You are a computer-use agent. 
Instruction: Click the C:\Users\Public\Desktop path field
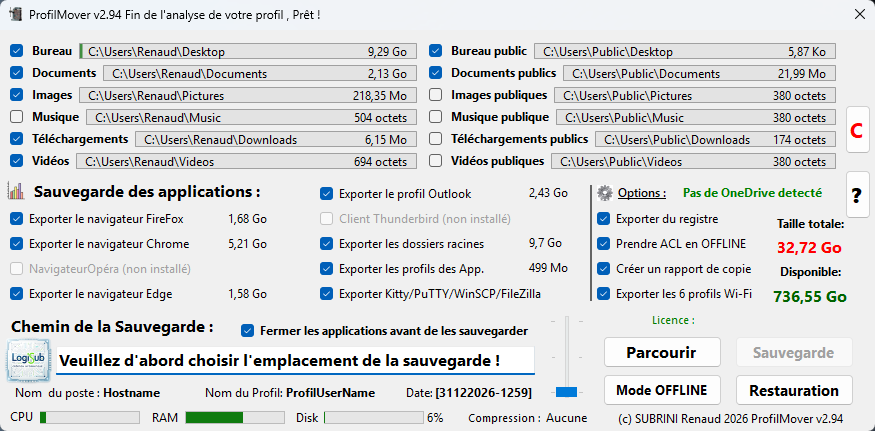[x=685, y=51]
